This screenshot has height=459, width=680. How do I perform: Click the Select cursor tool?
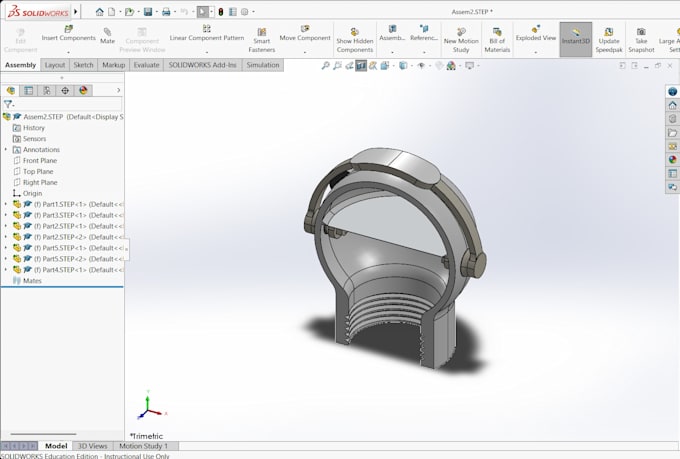pos(203,12)
